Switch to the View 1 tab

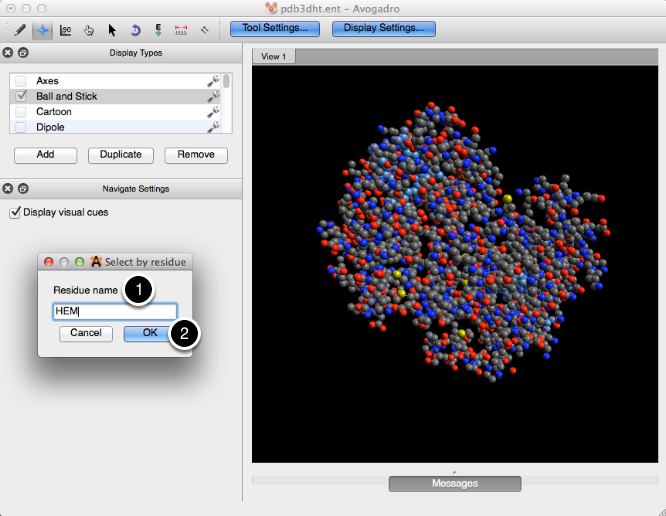pos(273,57)
